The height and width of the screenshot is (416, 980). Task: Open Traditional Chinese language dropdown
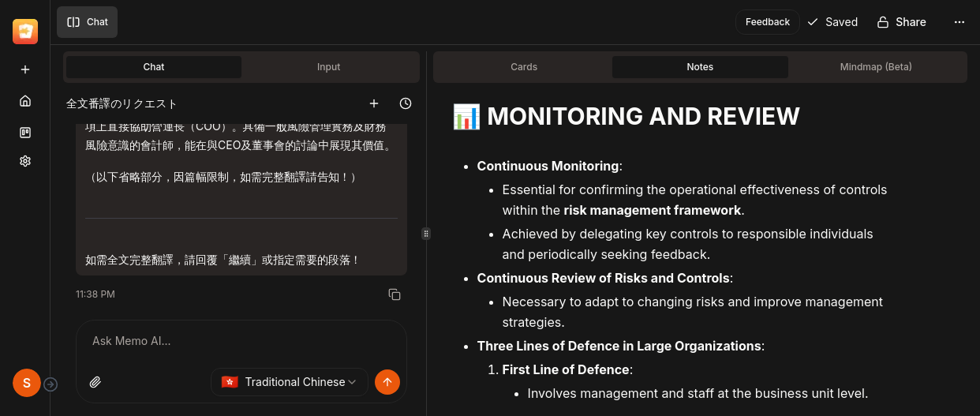coord(290,382)
